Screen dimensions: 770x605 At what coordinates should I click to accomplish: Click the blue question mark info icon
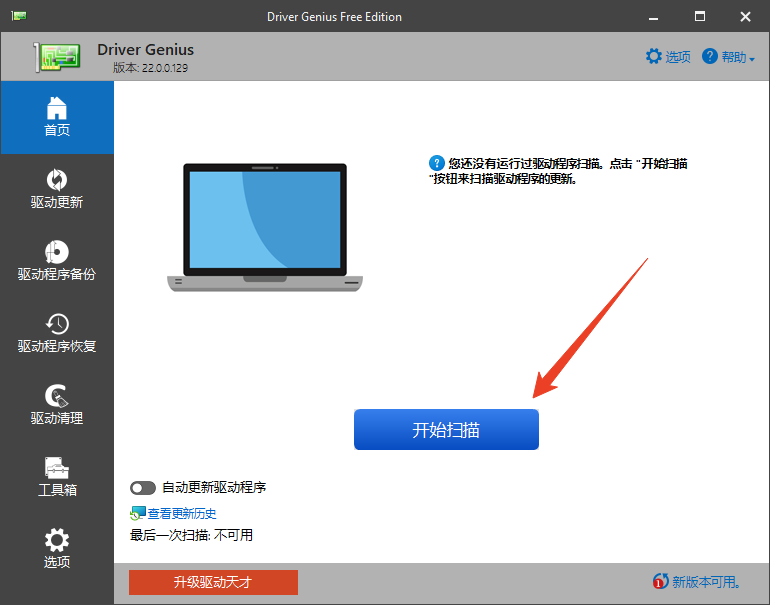pyautogui.click(x=436, y=162)
